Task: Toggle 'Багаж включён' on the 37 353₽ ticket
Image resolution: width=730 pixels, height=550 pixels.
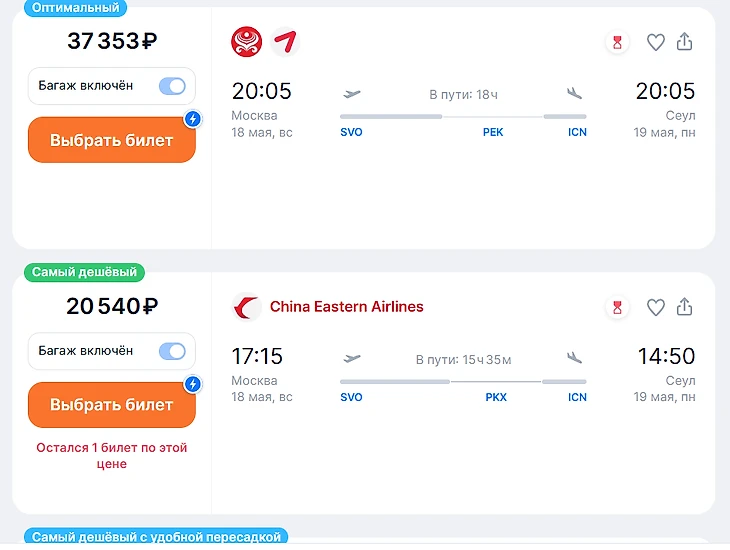Action: tap(172, 86)
